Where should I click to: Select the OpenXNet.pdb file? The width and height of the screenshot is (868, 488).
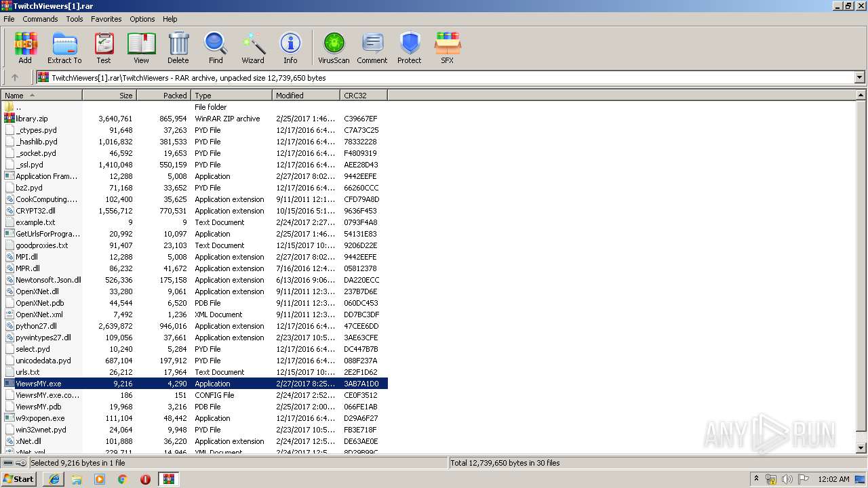(40, 303)
